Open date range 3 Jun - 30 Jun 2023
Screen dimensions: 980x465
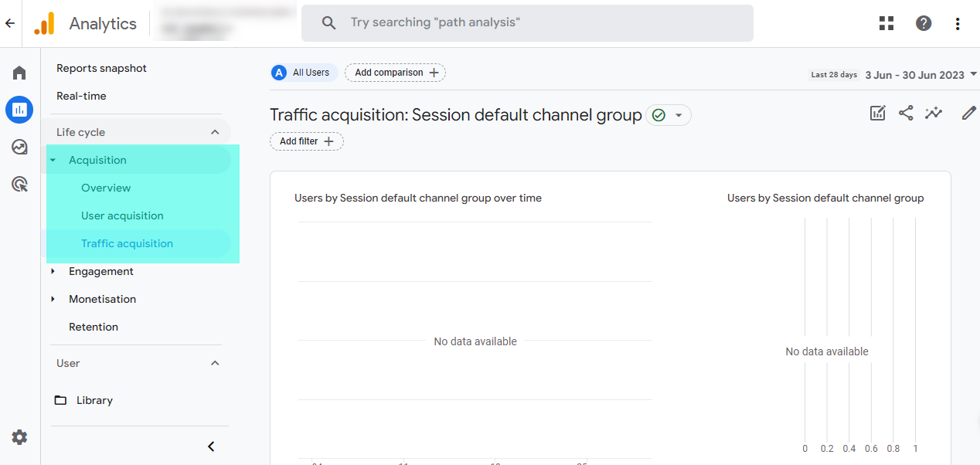click(920, 75)
